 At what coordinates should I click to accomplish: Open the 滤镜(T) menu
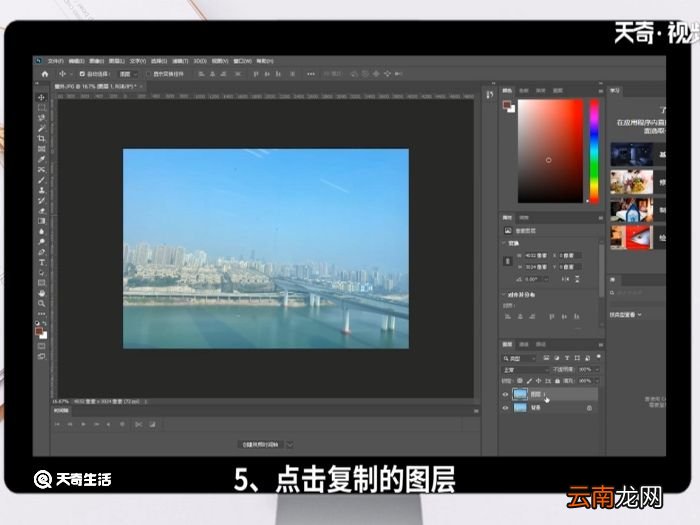click(180, 61)
